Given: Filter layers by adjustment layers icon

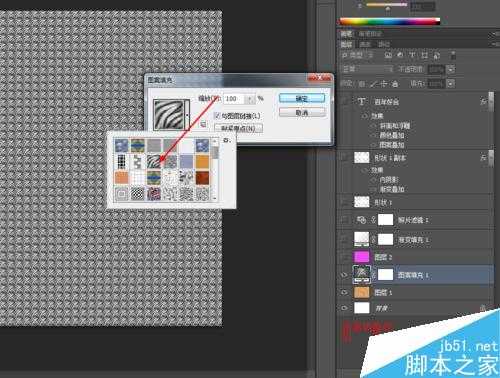Looking at the screenshot, I should 400,55.
